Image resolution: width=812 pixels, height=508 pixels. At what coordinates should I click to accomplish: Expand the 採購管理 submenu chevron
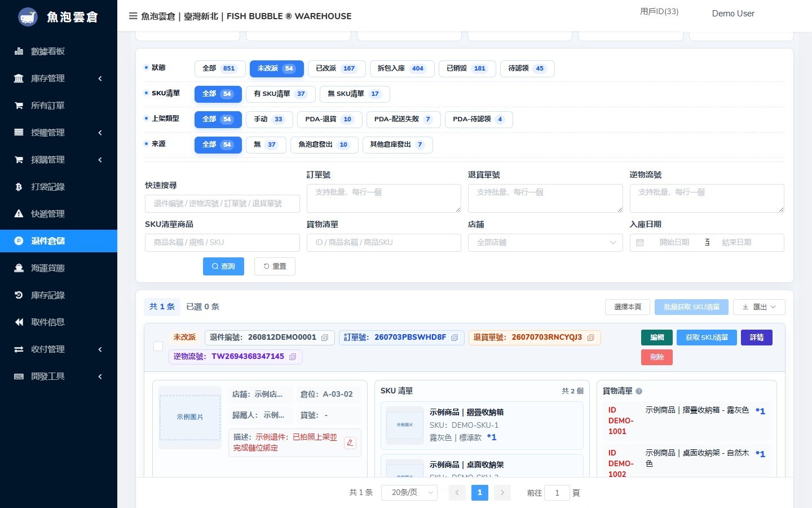click(100, 160)
